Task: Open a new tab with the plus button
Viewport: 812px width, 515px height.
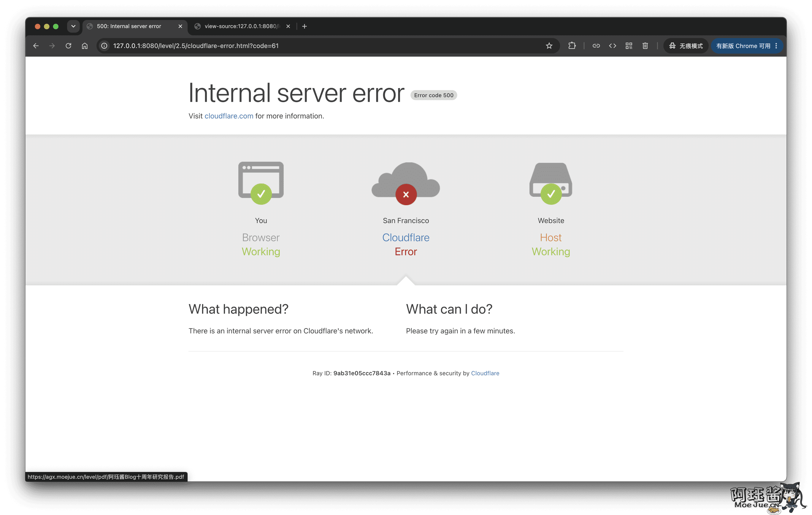Action: [304, 26]
